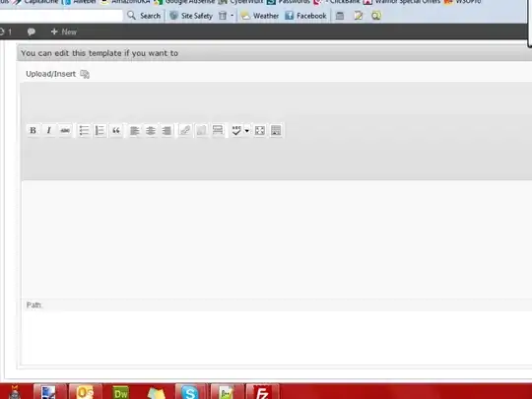Open the spellchecker language dropdown arrow
532x399 pixels.
coord(247,131)
